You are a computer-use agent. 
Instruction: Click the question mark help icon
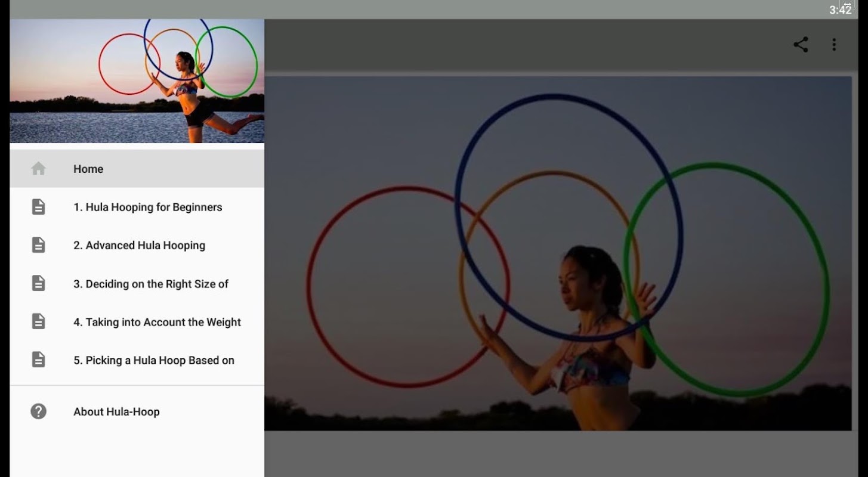38,411
